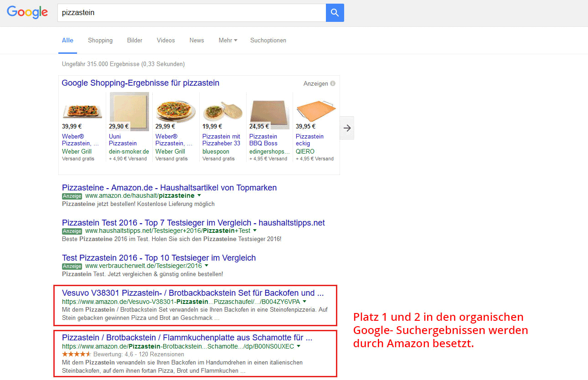Open Pizzastein Test 2016 Top 7 ad
The width and height of the screenshot is (588, 380).
tap(193, 223)
